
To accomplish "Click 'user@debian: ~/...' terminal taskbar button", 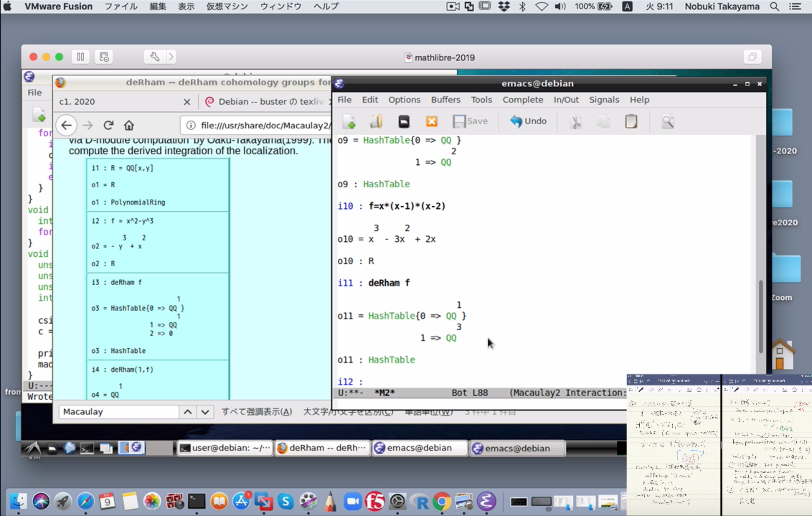I will [225, 448].
